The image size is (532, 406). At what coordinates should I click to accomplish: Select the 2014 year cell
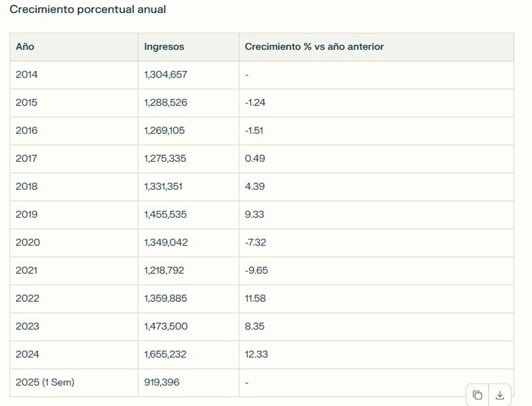[x=27, y=75]
